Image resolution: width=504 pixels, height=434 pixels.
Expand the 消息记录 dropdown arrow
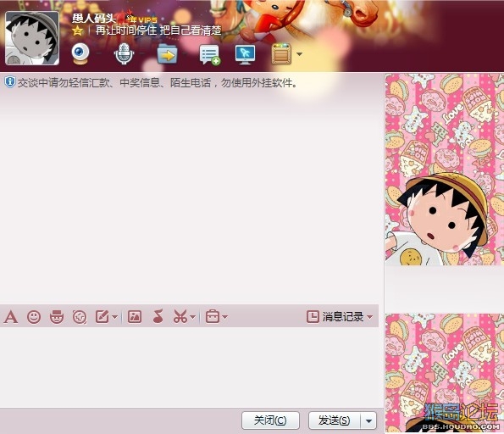tap(369, 317)
